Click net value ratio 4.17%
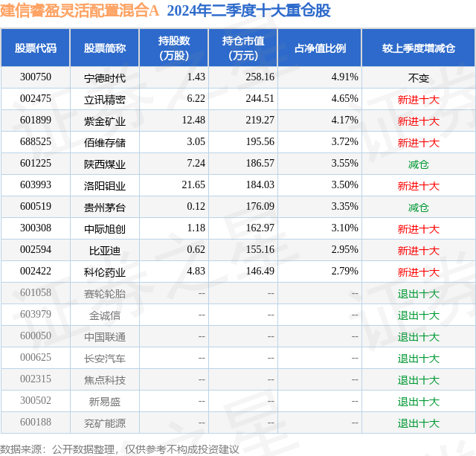 tap(345, 121)
